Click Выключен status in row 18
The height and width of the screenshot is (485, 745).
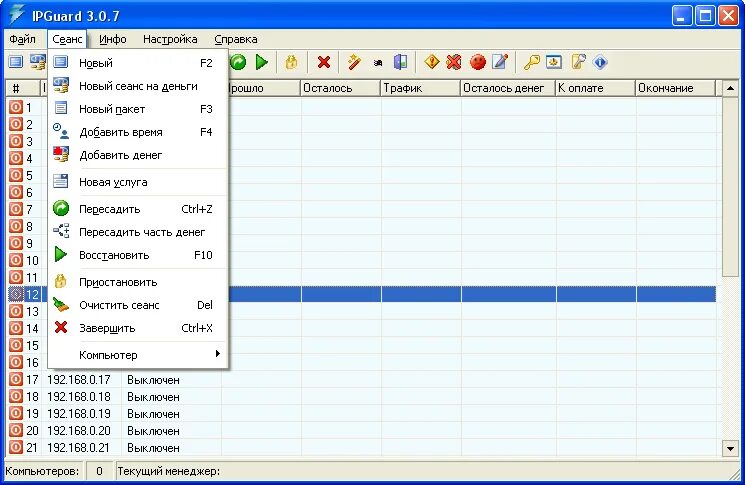(x=153, y=397)
